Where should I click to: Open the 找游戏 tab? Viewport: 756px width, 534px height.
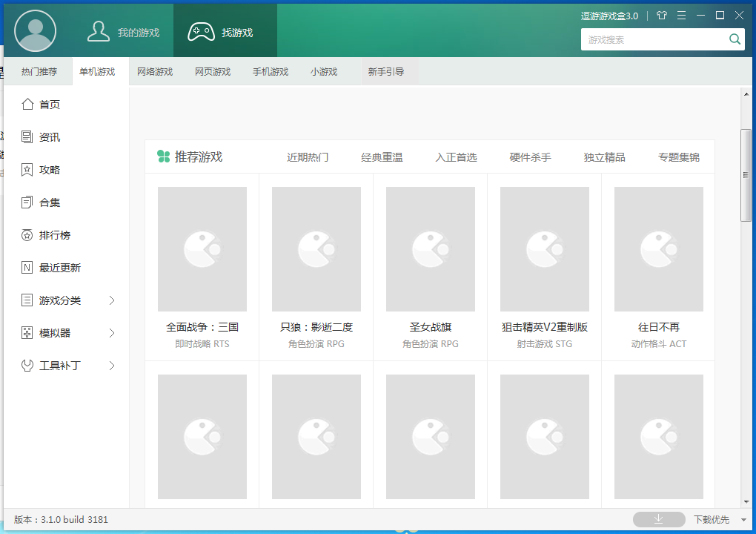tap(225, 32)
